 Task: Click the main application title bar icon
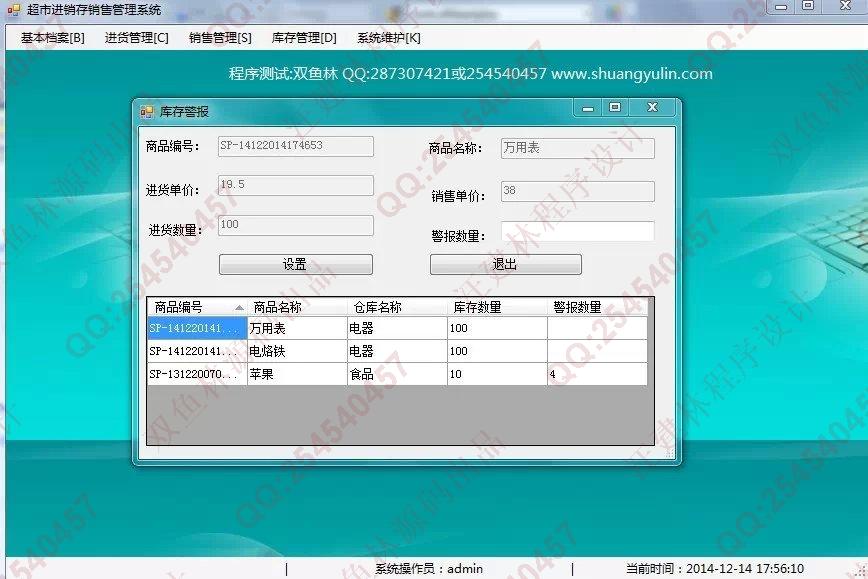[14, 9]
